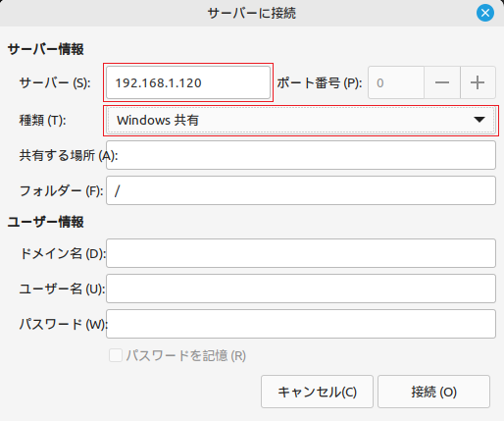Image resolution: width=504 pixels, height=421 pixels.
Task: Open the 種類 dropdown showing Windows 共有
Action: point(301,121)
